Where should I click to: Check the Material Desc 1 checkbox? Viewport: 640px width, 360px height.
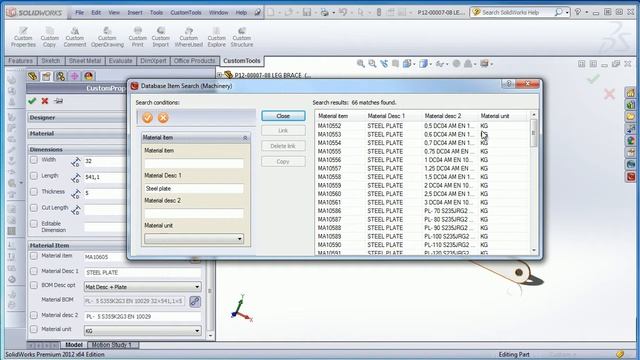point(34,271)
